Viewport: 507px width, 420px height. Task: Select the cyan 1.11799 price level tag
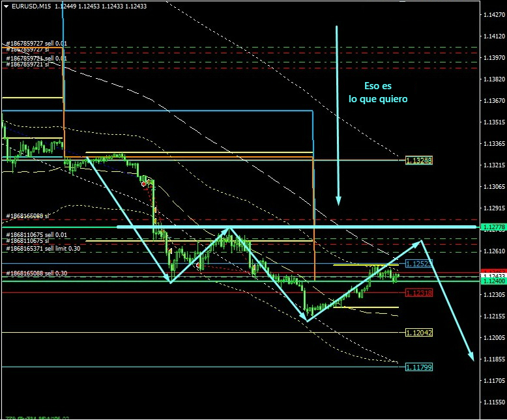tap(418, 367)
